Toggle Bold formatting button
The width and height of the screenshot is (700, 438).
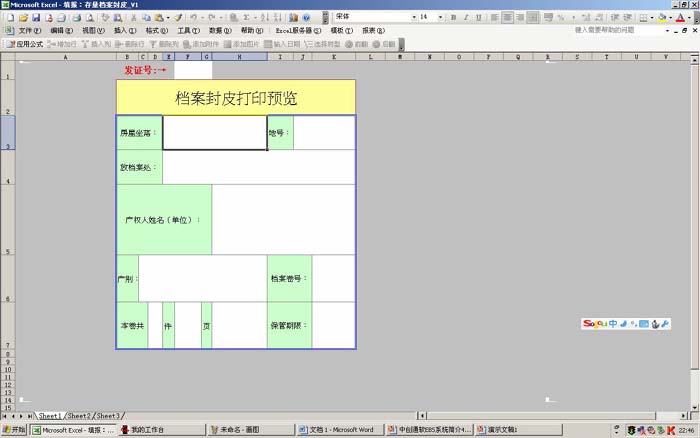pyautogui.click(x=453, y=17)
